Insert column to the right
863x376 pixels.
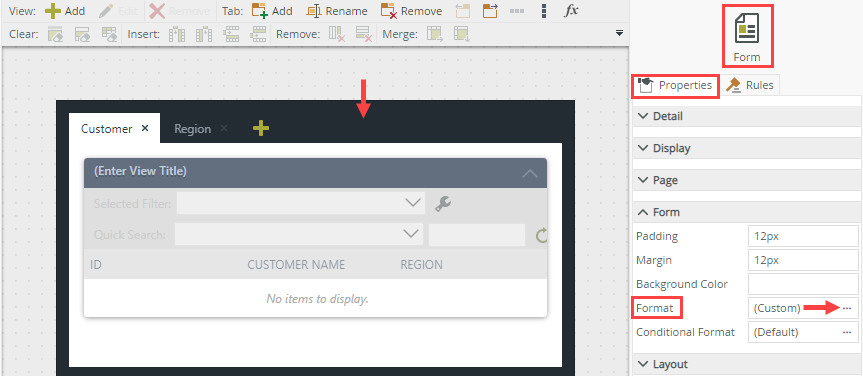[x=204, y=34]
